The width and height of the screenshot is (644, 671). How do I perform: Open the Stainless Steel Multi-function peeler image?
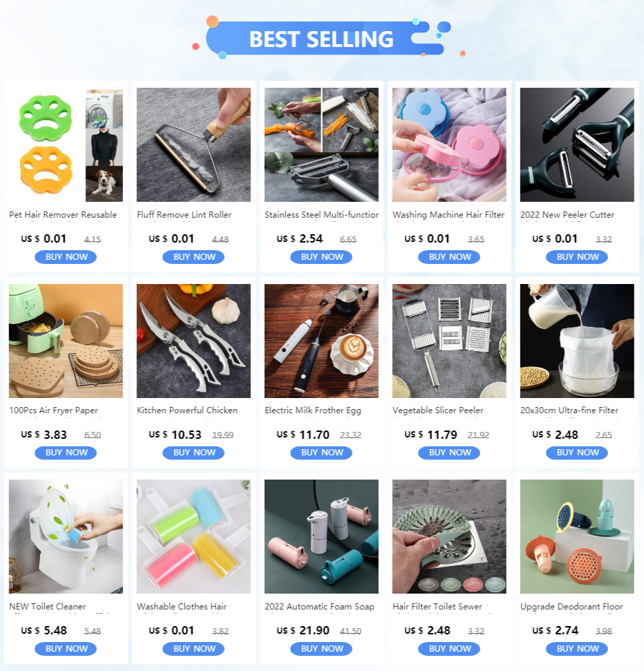click(x=321, y=144)
